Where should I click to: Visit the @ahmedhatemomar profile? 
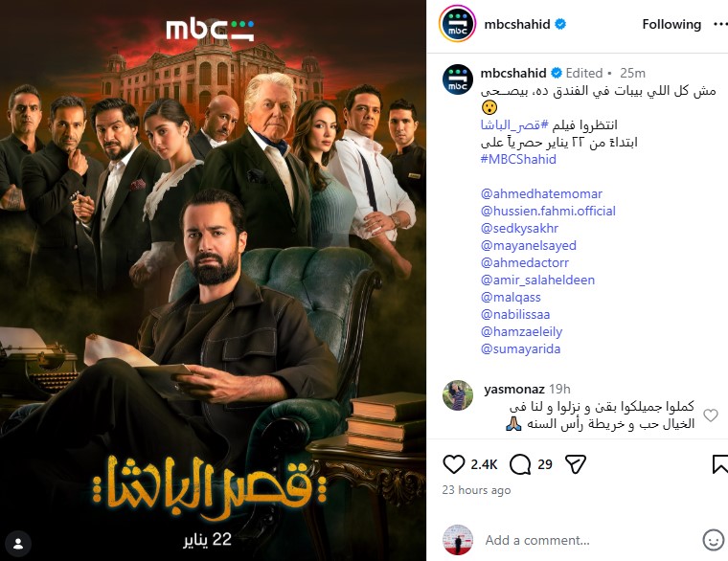[541, 193]
